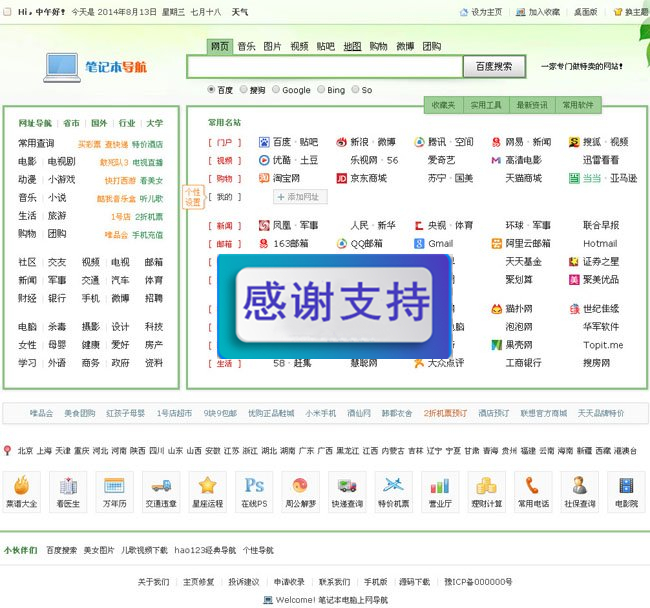Open the 理财计算 gold coins icon
Screen dimensions: 650x608
coord(487,492)
